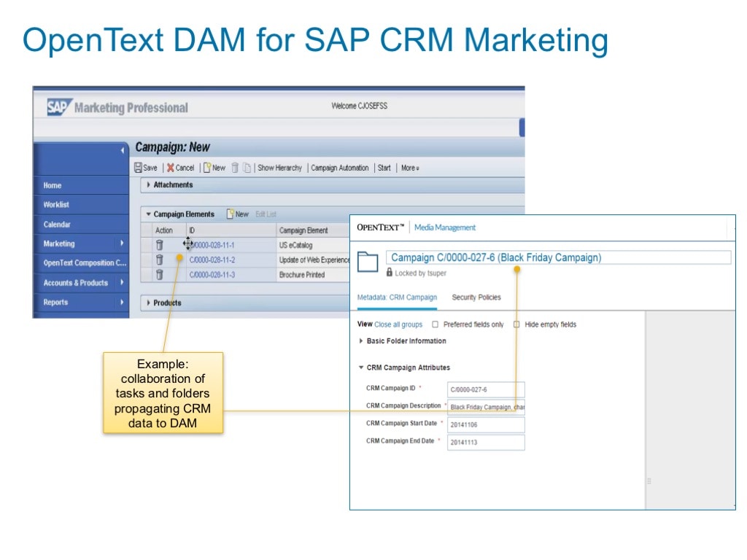This screenshot has width=747, height=560.
Task: Click the CRM Campaign Description field
Action: click(486, 407)
